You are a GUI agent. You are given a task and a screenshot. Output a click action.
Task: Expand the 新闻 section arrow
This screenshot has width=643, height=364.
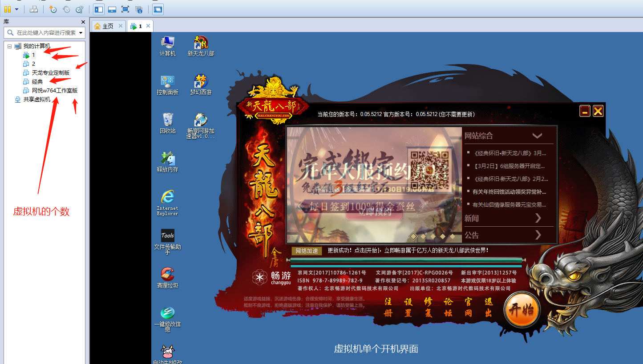(538, 218)
